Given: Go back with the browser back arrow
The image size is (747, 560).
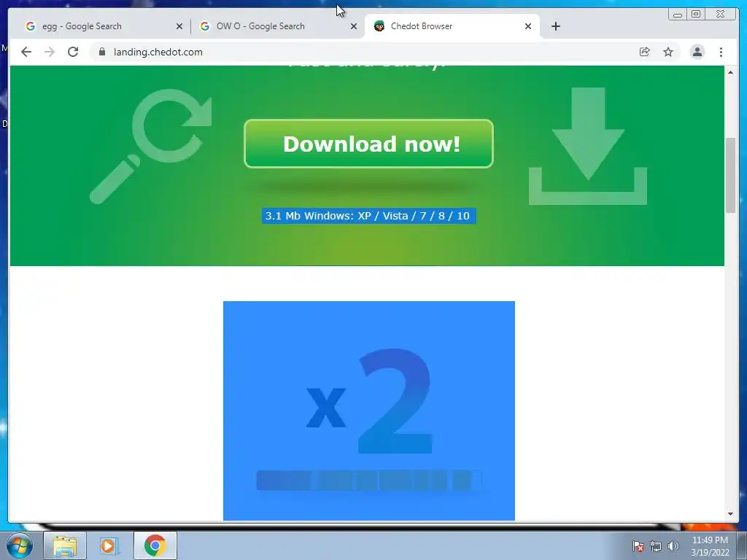Looking at the screenshot, I should [x=26, y=52].
